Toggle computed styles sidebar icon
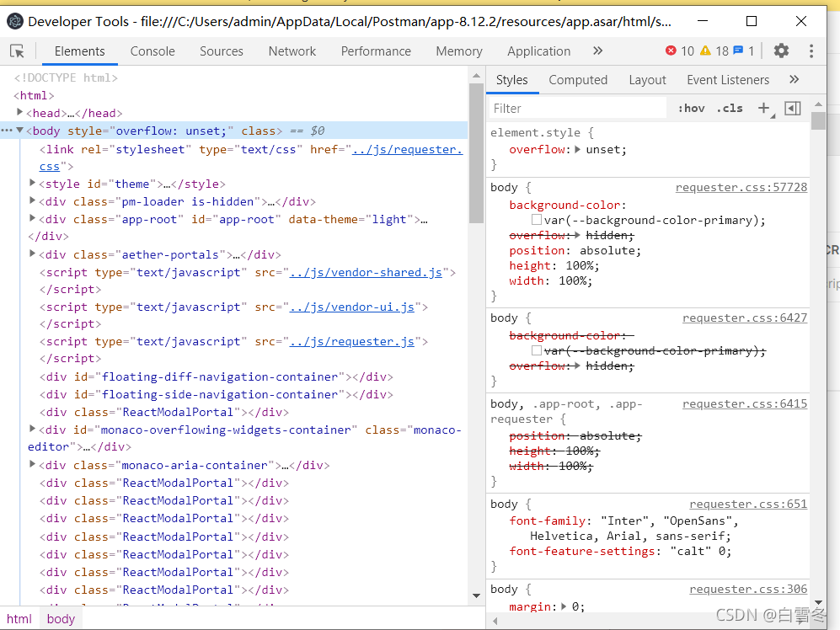This screenshot has height=630, width=840. coord(792,108)
